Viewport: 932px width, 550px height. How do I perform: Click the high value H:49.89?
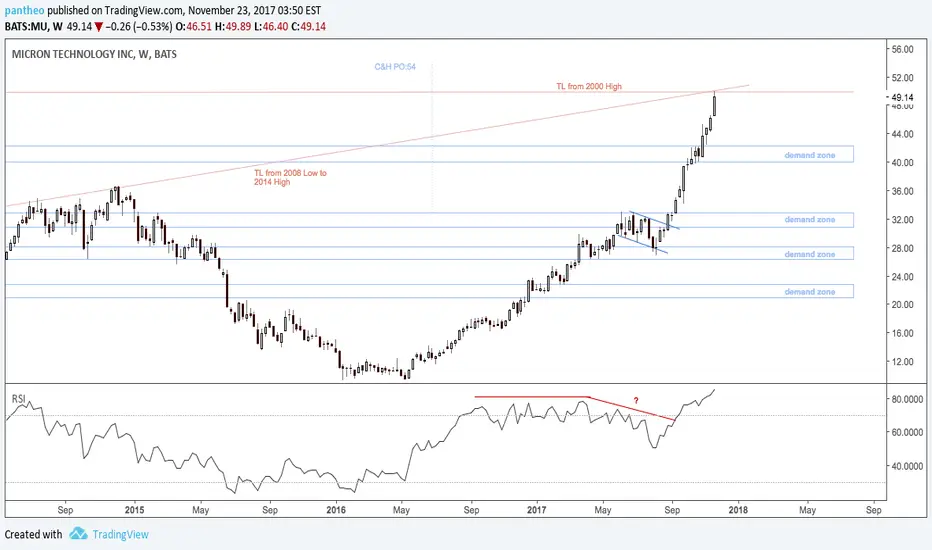point(233,27)
